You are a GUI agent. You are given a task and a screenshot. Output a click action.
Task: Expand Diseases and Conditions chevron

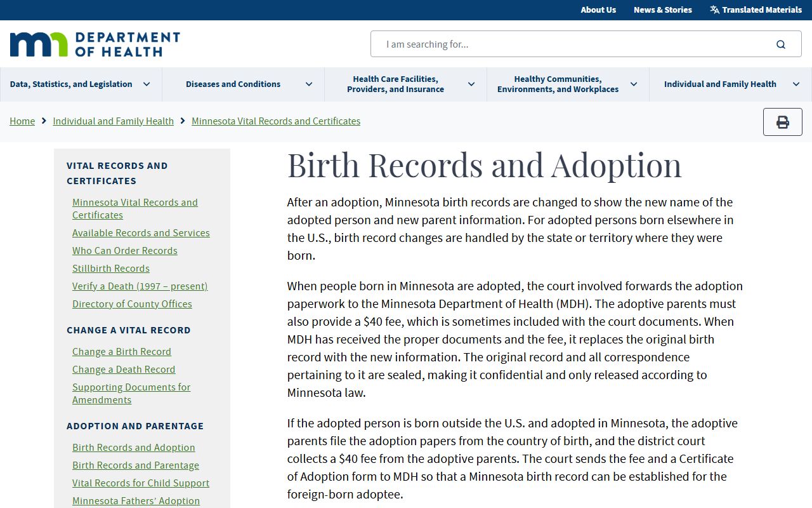pyautogui.click(x=309, y=84)
